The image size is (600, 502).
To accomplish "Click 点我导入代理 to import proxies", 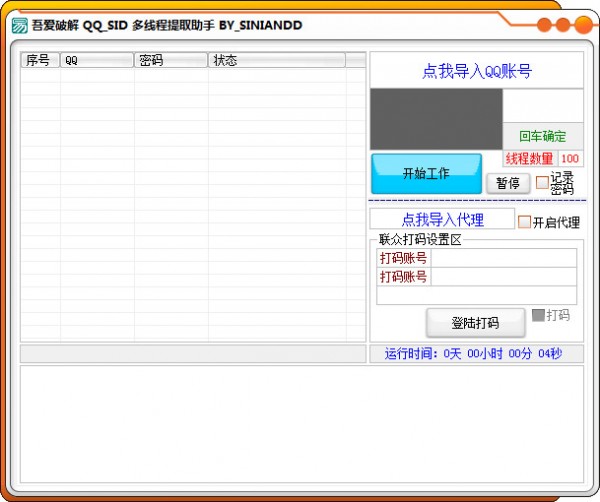I will point(442,219).
